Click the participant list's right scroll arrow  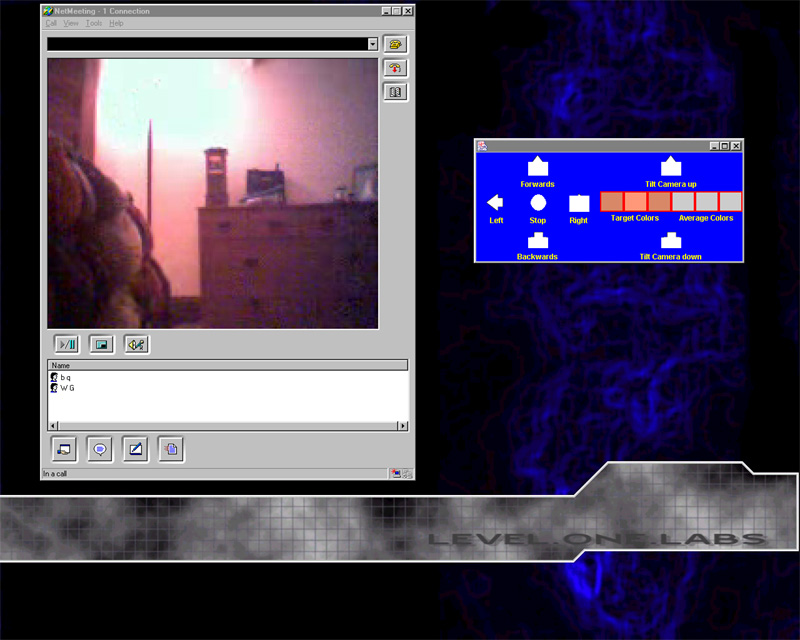[x=403, y=426]
